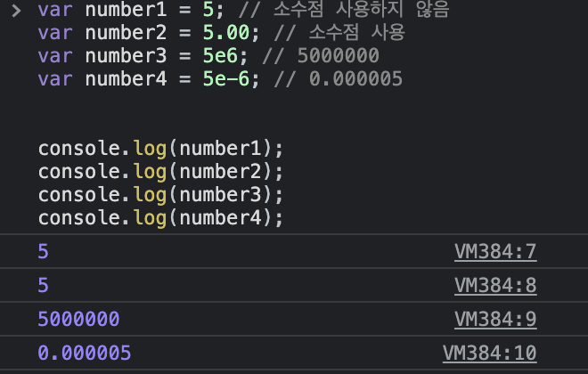Screen dimensions: 588x374
Task: Click the line declaring number4 = 5e-6
Action: (x=220, y=79)
